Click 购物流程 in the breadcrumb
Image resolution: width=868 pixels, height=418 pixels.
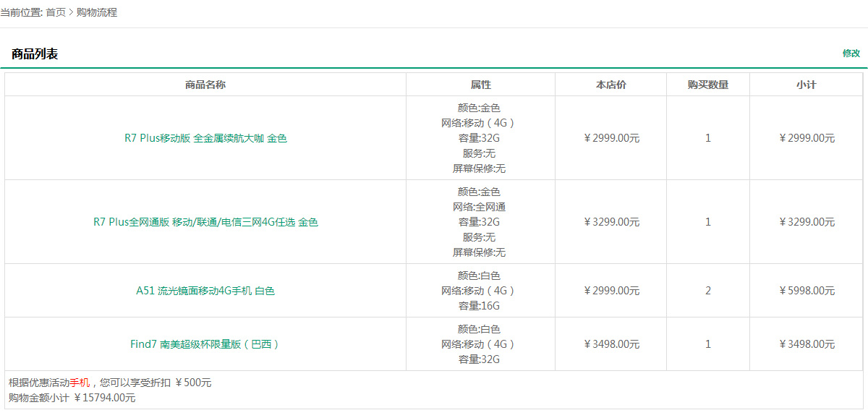coord(97,12)
